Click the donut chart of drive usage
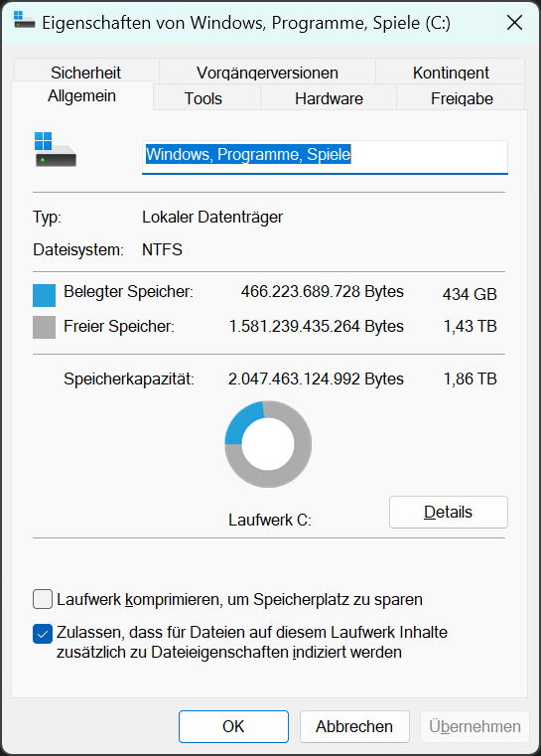 [x=268, y=444]
